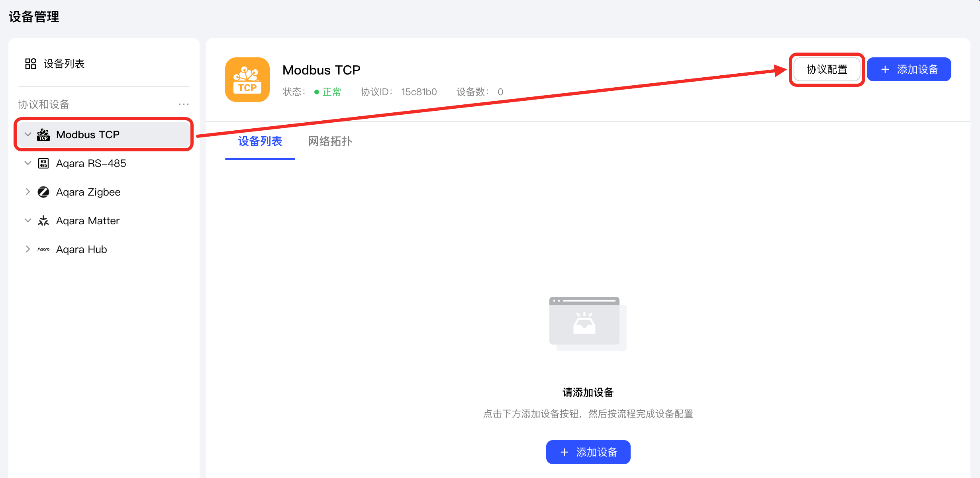Open the 协议配置 button

pyautogui.click(x=827, y=69)
